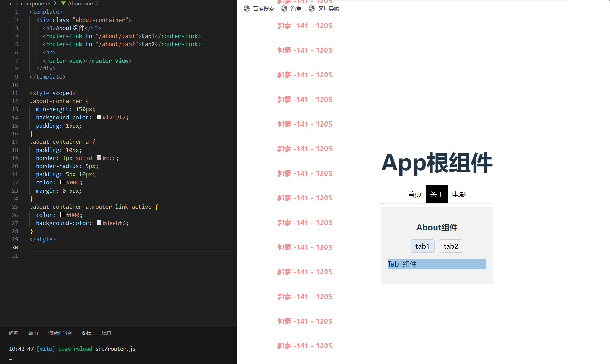Click the h3 About组件 line in code
This screenshot has width=610, height=364.
(x=72, y=28)
